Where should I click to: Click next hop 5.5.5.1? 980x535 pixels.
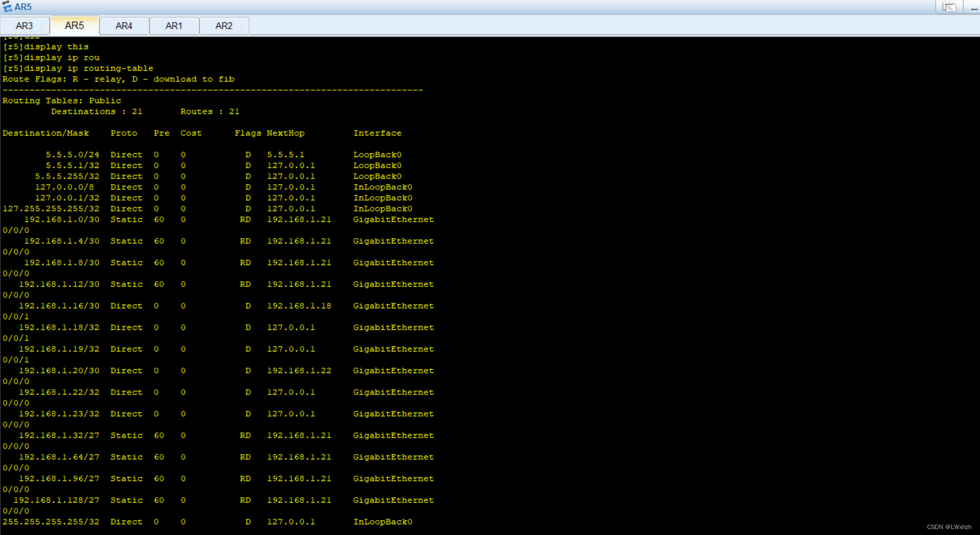(x=285, y=155)
